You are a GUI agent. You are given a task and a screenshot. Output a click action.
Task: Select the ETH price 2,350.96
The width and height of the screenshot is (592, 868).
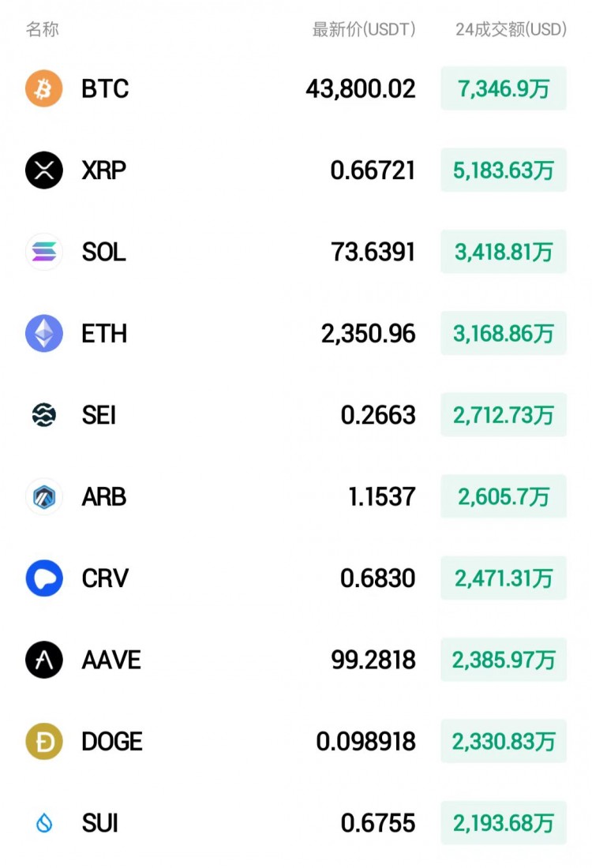(x=369, y=334)
